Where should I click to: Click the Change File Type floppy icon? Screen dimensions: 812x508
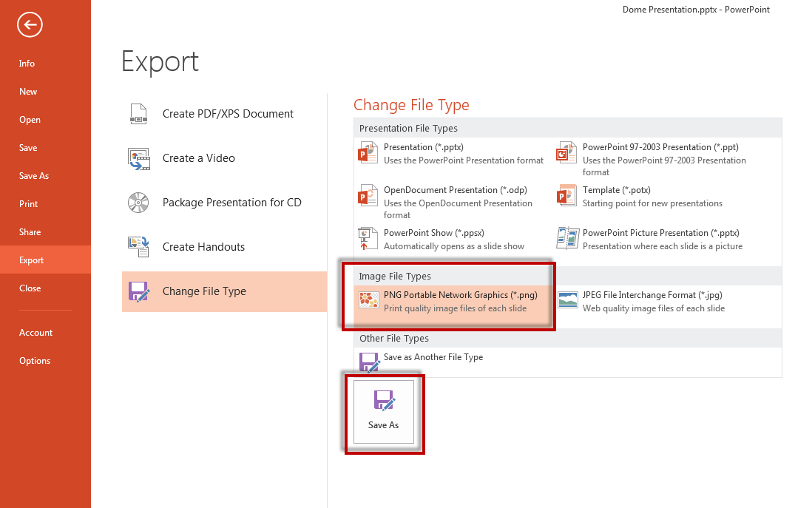pos(139,291)
